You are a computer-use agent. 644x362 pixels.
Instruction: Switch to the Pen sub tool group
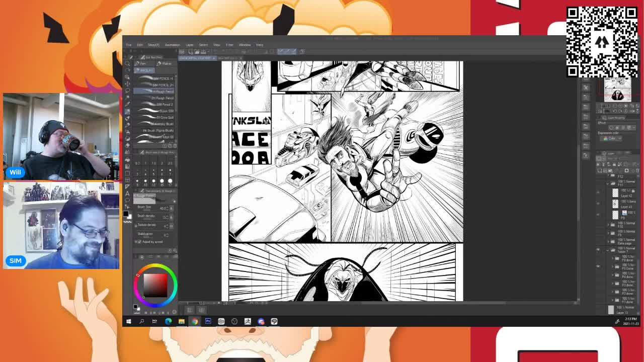[x=143, y=63]
